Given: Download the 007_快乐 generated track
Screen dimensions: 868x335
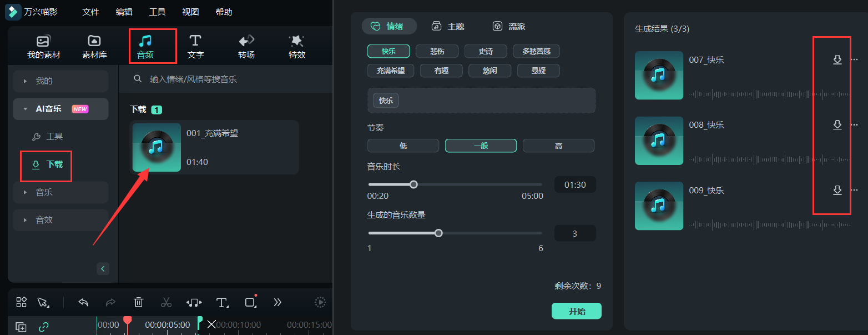Looking at the screenshot, I should (x=837, y=59).
